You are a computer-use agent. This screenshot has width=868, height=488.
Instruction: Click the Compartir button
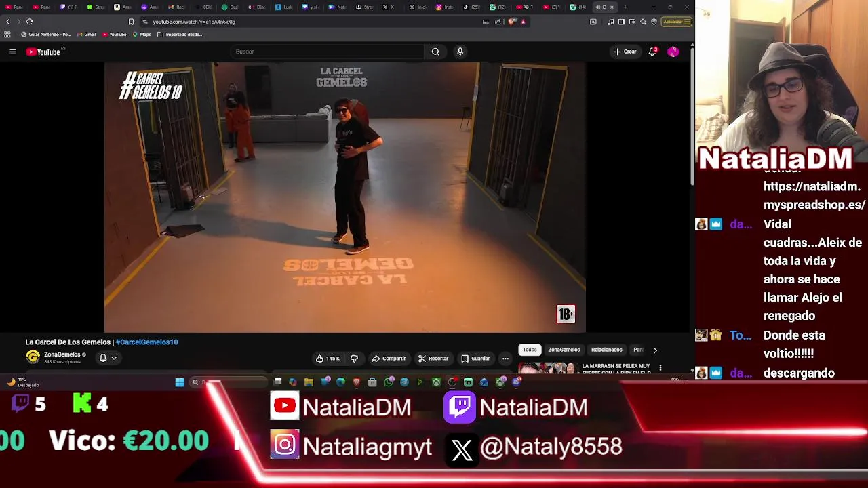point(389,359)
